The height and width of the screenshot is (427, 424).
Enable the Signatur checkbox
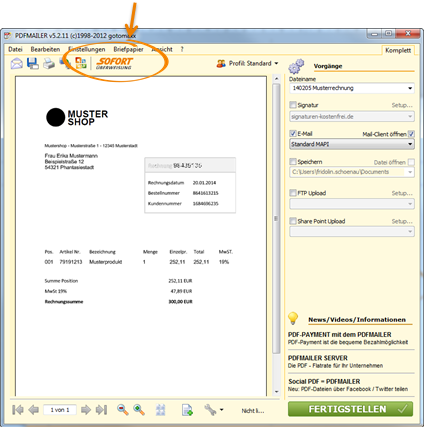tap(293, 105)
